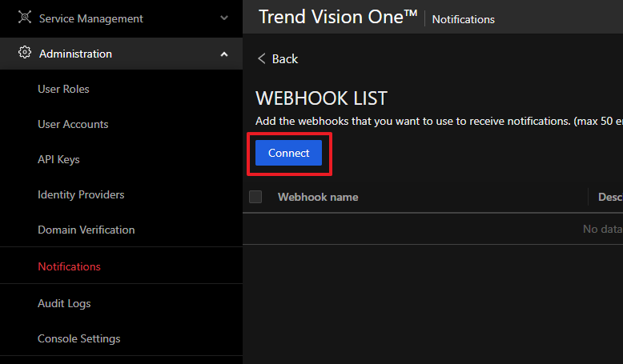Image resolution: width=623 pixels, height=364 pixels.
Task: Open Audit Logs
Action: point(64,303)
